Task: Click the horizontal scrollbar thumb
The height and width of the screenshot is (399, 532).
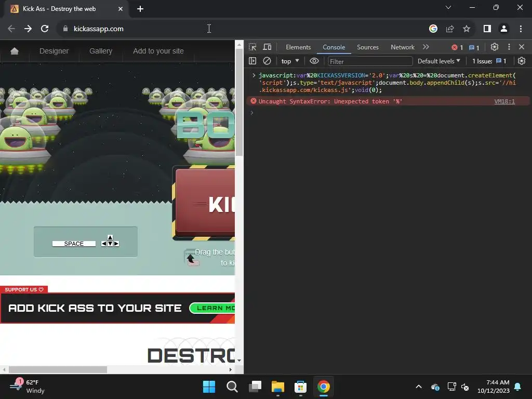Action: coord(58,369)
